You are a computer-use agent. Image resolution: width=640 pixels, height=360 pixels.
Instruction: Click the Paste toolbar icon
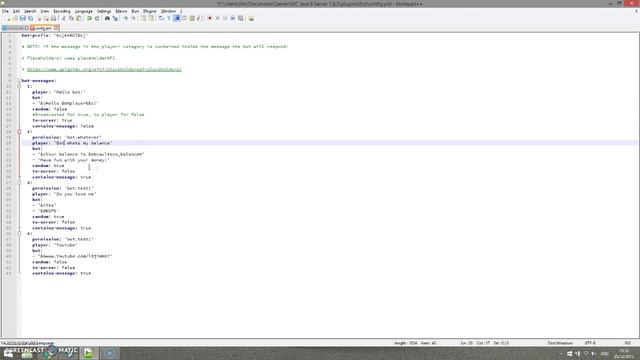[x=78, y=18]
